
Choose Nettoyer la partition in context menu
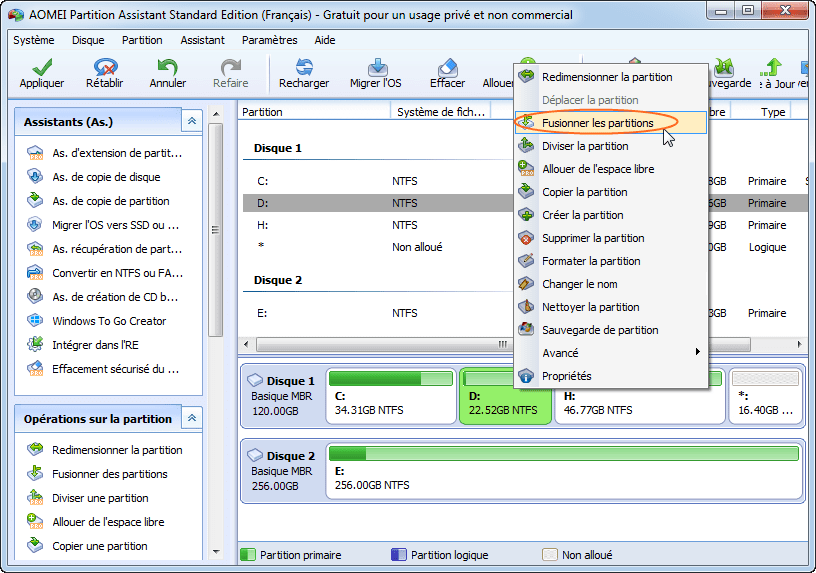(x=611, y=307)
